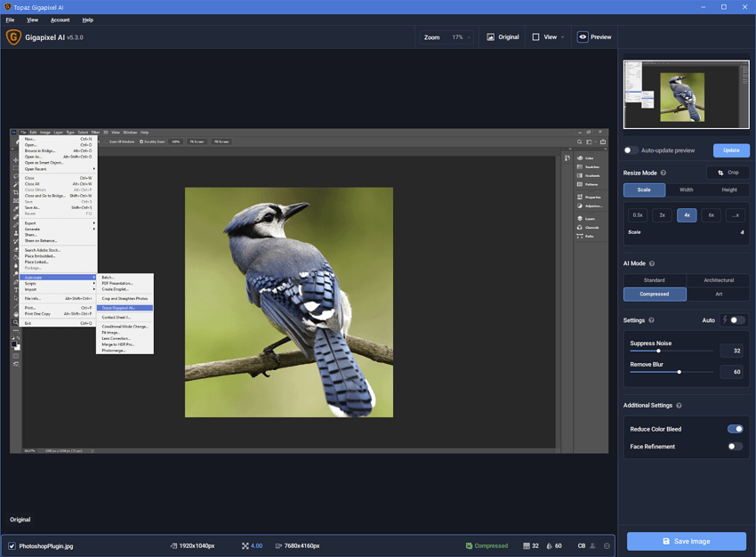Open the Resize Mode help icon

[x=664, y=173]
